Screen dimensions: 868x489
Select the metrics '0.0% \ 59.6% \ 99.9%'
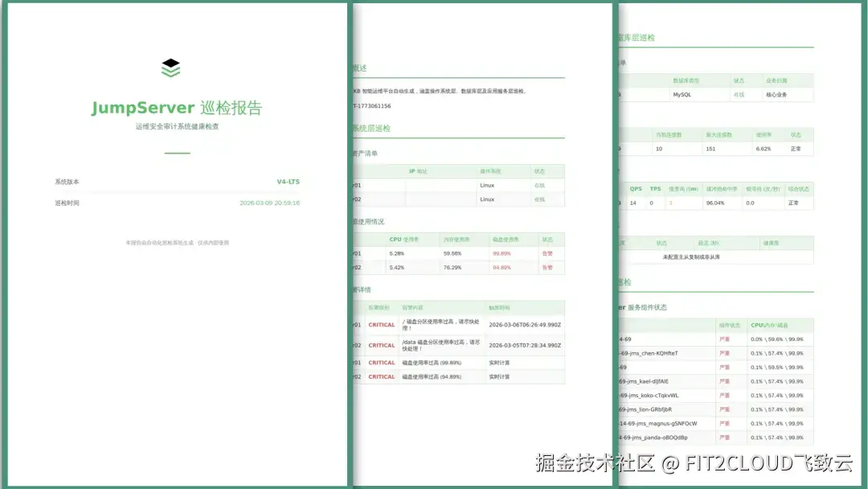coord(777,339)
